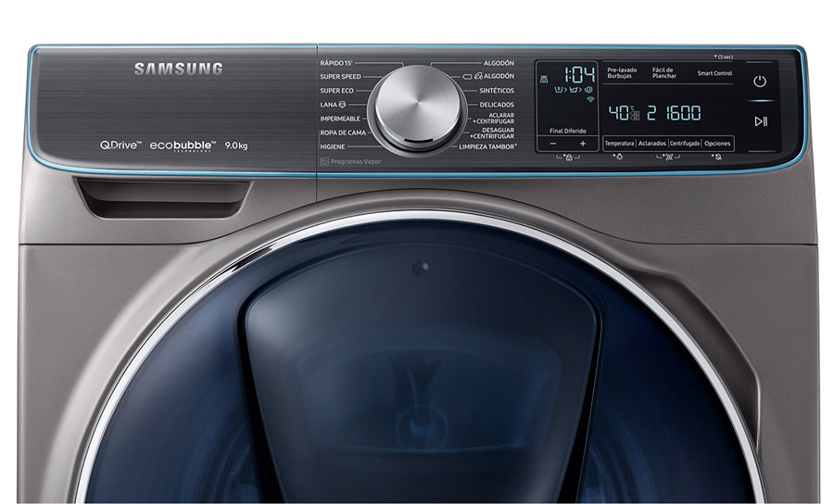Tap the Fácil de Planchar option label
The image size is (834, 504).
663,73
